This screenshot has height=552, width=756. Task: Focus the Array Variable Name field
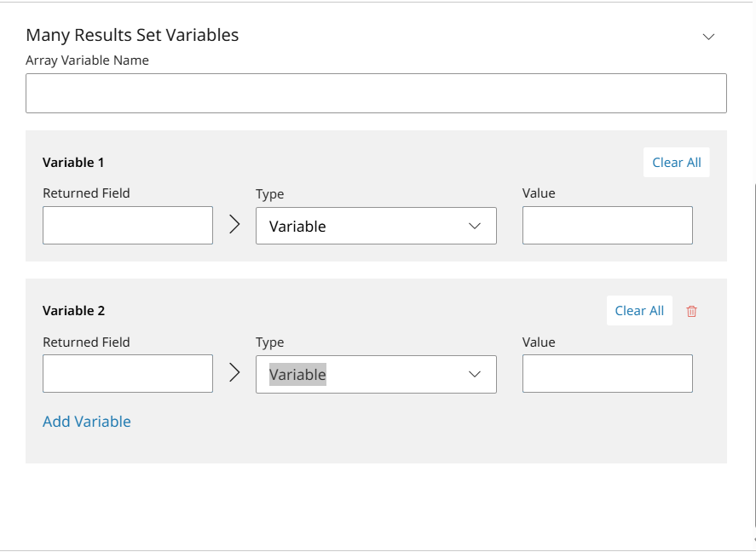tap(376, 94)
